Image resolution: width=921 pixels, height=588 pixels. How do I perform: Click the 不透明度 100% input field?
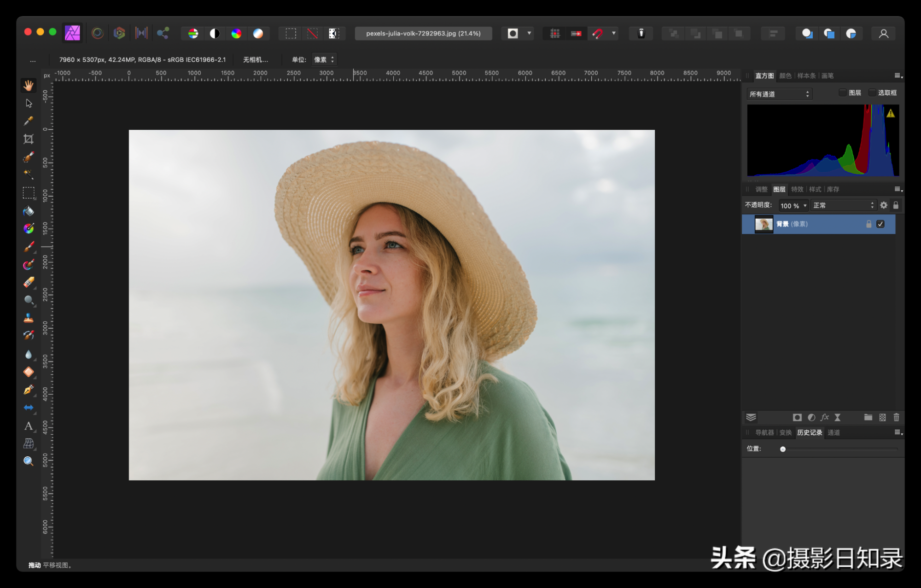pos(790,205)
